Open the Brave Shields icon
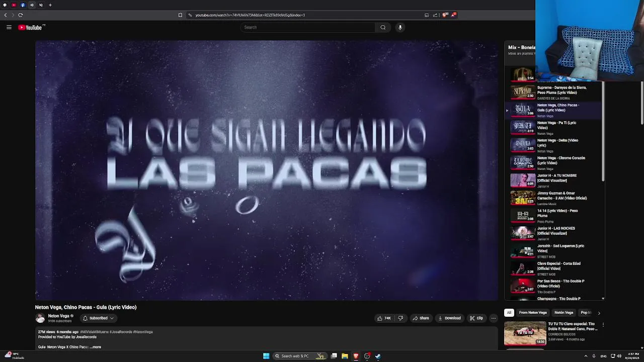This screenshot has width=644, height=362. (x=445, y=15)
